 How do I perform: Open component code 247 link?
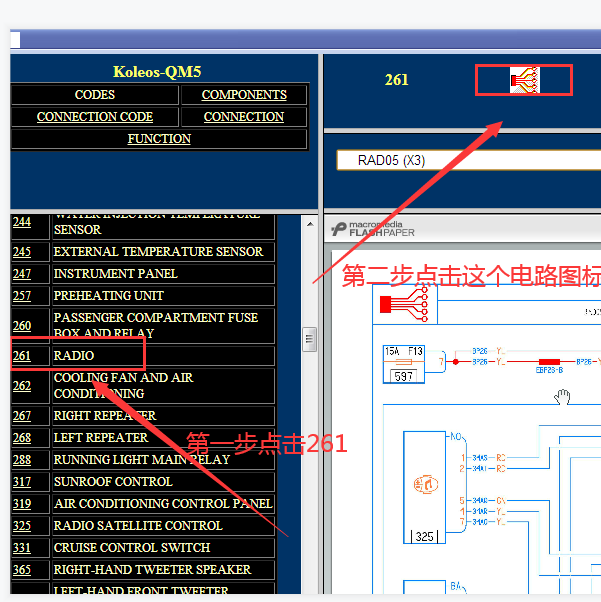(22, 273)
